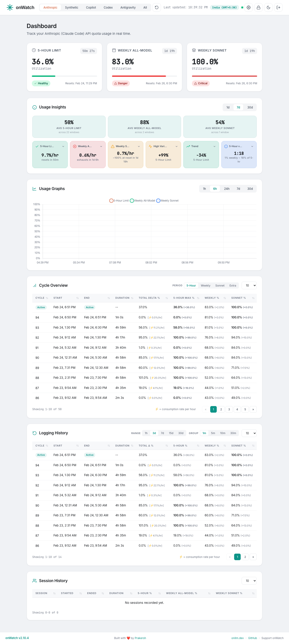Expand the High Vari... insight card chevron
Image resolution: width=289 pixels, height=644 pixels.
click(177, 146)
